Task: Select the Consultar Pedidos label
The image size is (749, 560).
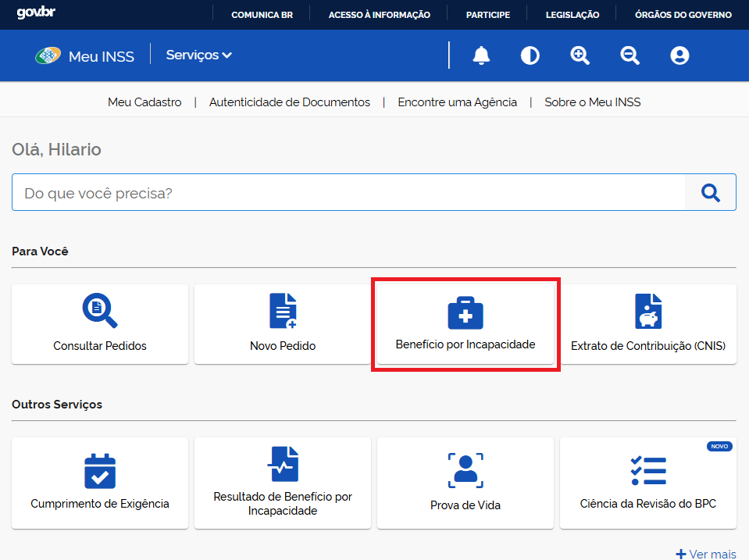Action: pyautogui.click(x=100, y=346)
